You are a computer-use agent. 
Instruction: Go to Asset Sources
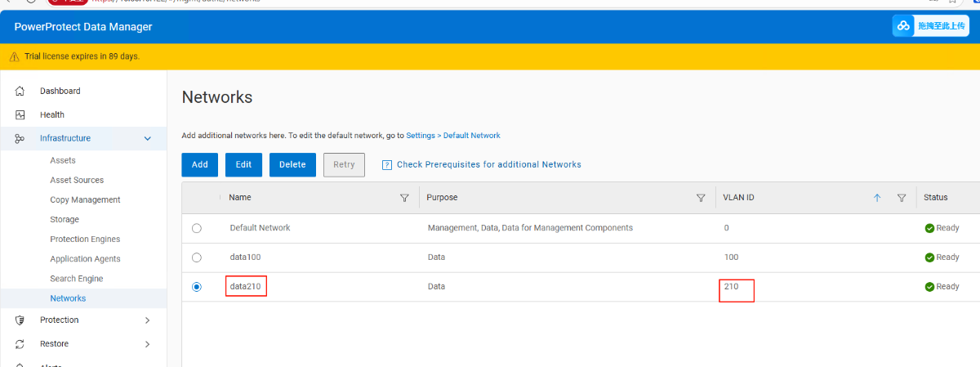[x=77, y=180]
